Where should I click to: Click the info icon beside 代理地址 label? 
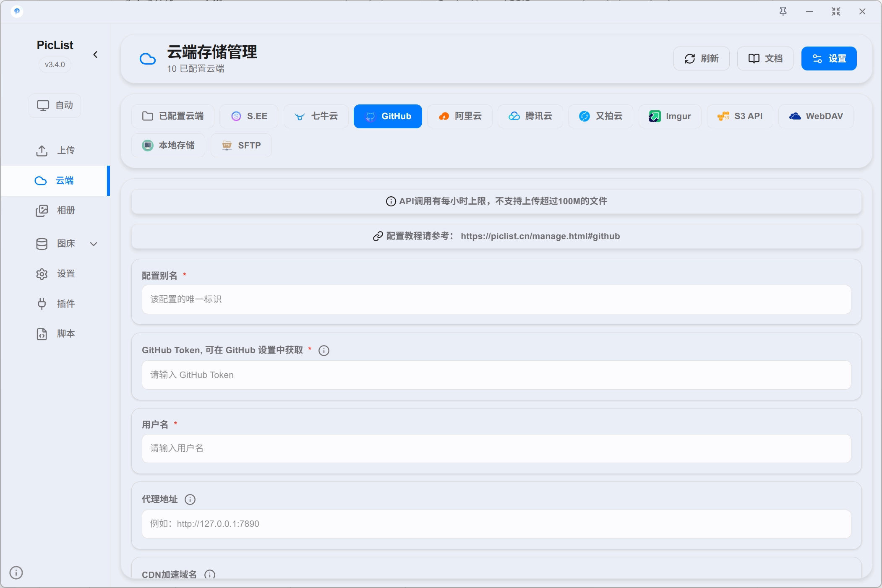click(x=190, y=500)
